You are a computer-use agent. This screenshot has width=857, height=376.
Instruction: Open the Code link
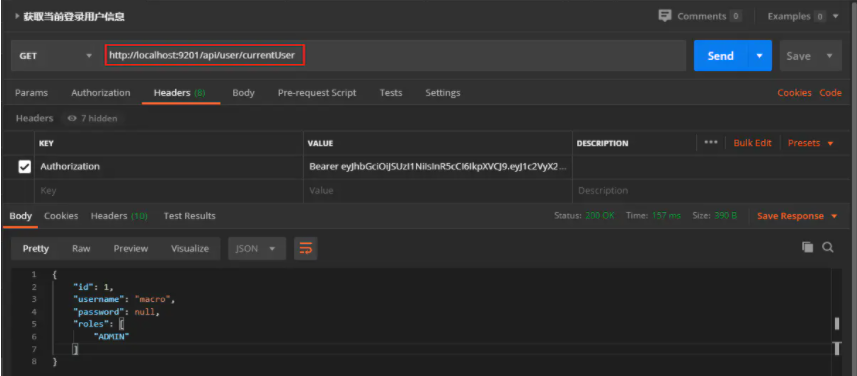pyautogui.click(x=830, y=93)
